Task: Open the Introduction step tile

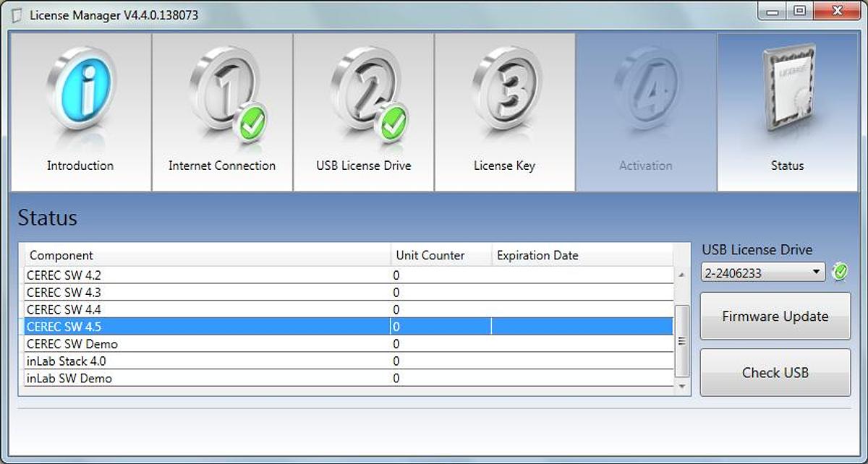Action: [x=80, y=112]
